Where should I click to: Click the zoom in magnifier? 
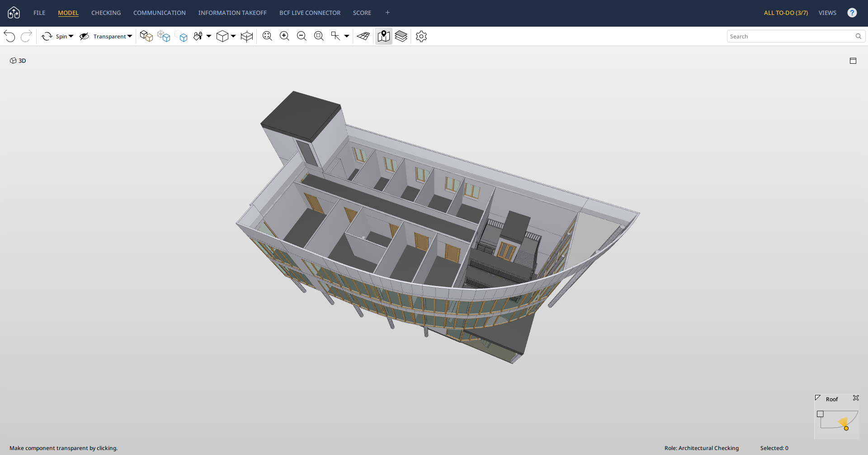tap(284, 36)
